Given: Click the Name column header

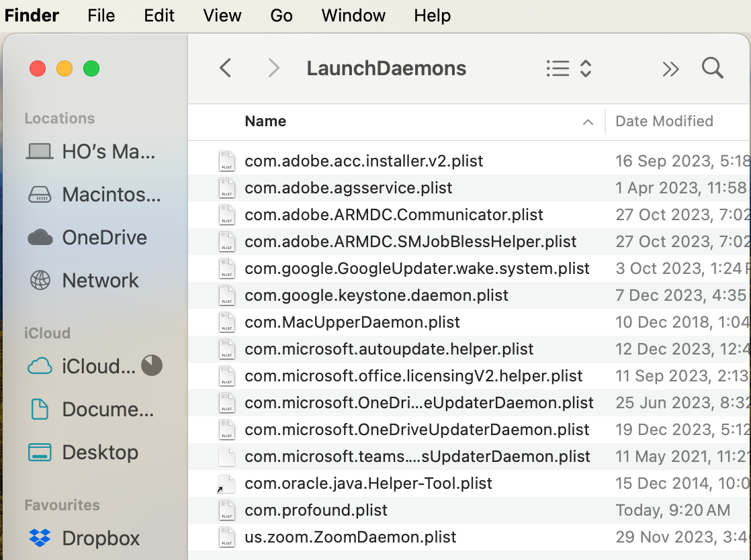Looking at the screenshot, I should (265, 122).
